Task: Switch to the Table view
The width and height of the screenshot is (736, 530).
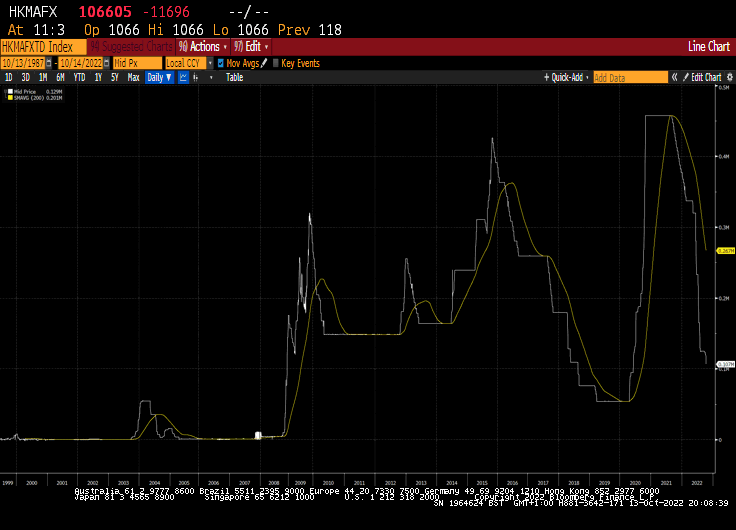Action: pyautogui.click(x=234, y=77)
